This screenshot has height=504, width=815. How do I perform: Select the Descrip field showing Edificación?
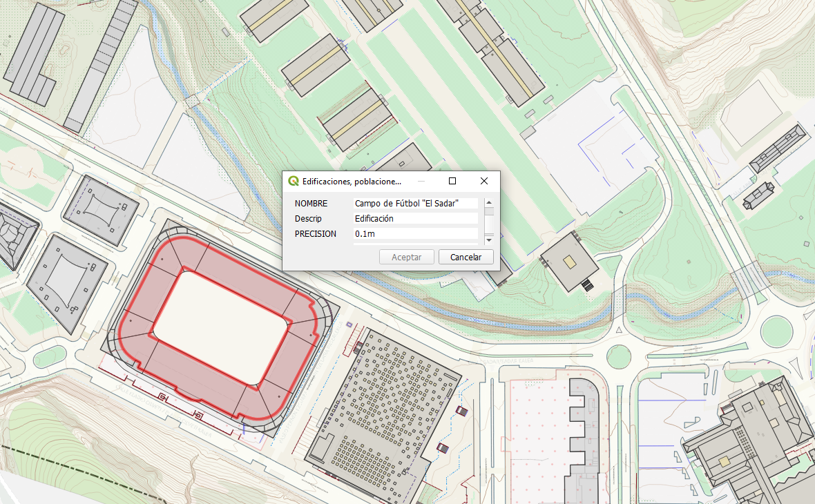[x=415, y=218]
